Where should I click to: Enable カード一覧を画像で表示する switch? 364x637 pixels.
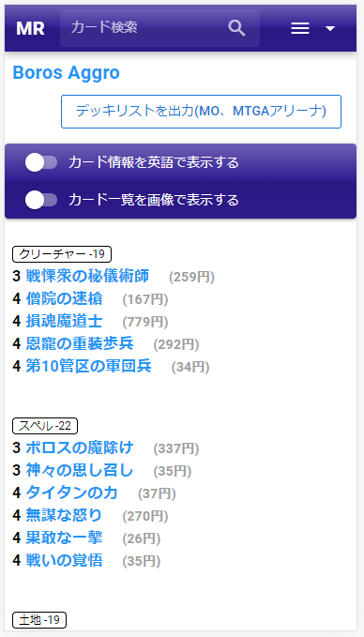pyautogui.click(x=41, y=200)
